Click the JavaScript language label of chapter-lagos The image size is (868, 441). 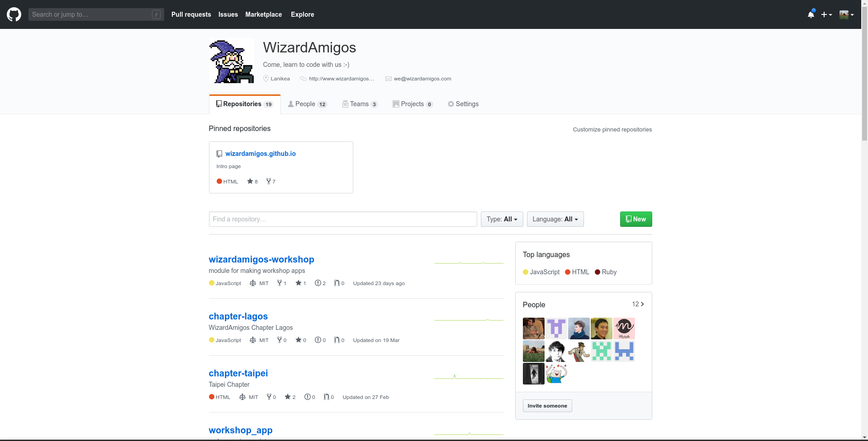(x=228, y=340)
